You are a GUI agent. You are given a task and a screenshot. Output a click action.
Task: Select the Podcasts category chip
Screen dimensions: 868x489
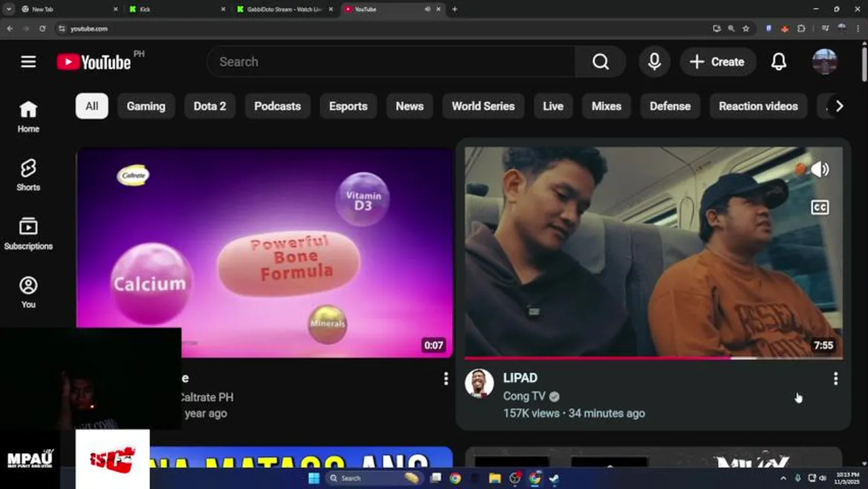click(x=277, y=106)
